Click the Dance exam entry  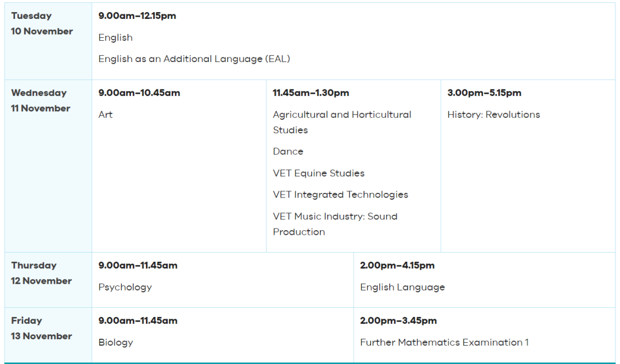(288, 152)
